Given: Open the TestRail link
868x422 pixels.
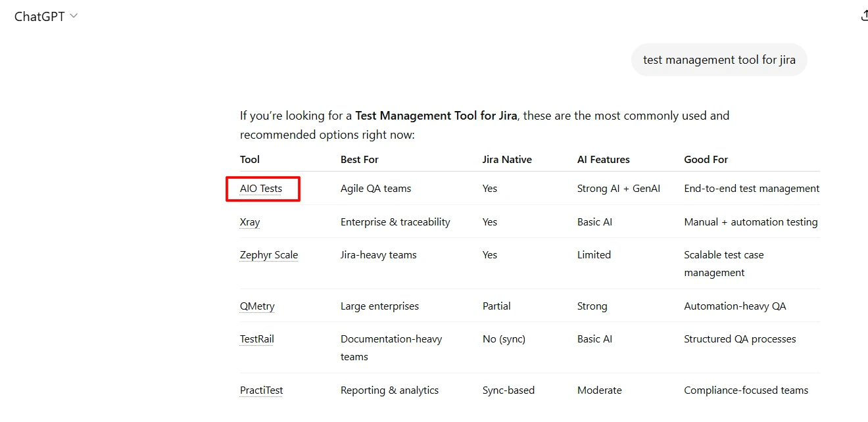Looking at the screenshot, I should point(257,339).
